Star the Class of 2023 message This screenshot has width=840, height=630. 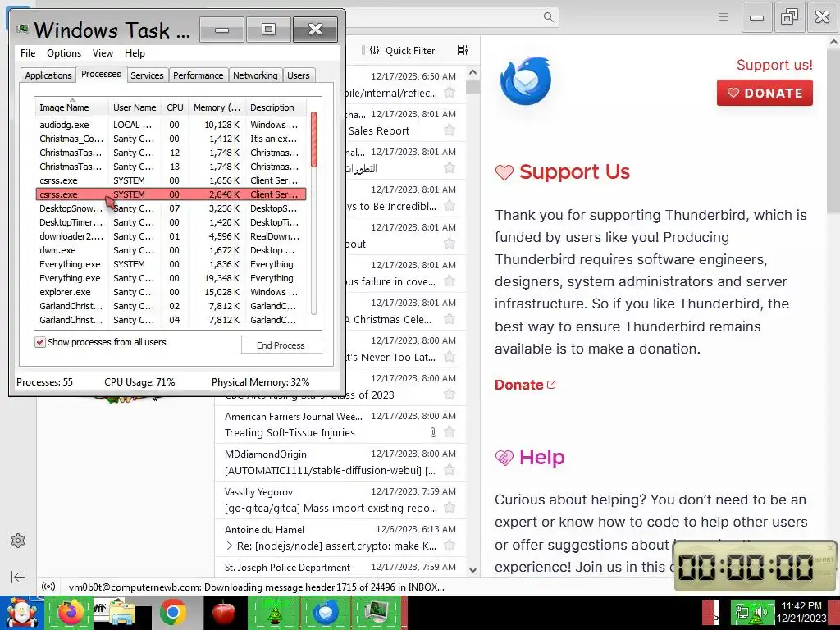[x=450, y=395]
